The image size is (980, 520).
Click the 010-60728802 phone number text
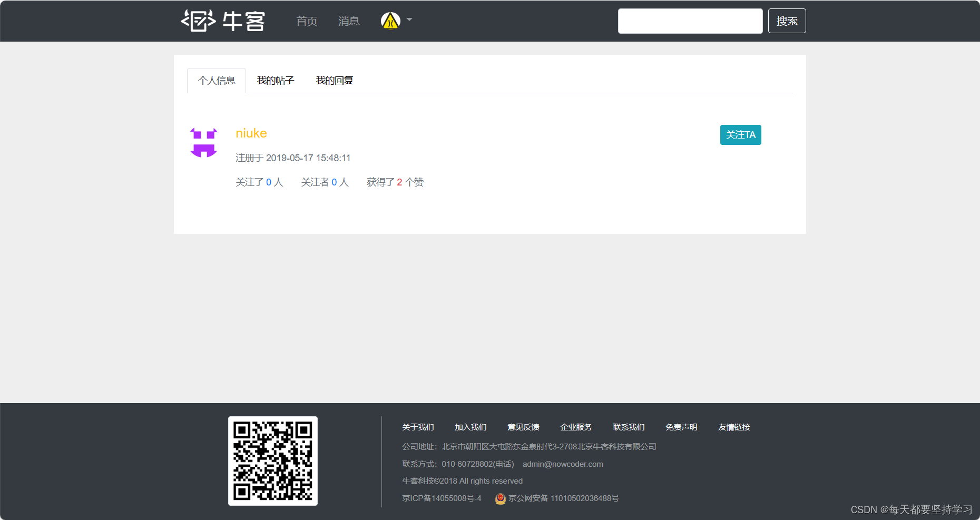click(478, 464)
